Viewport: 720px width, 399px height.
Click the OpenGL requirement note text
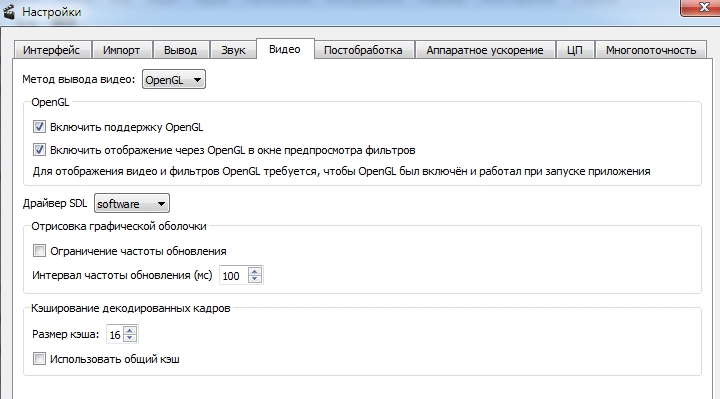point(341,171)
